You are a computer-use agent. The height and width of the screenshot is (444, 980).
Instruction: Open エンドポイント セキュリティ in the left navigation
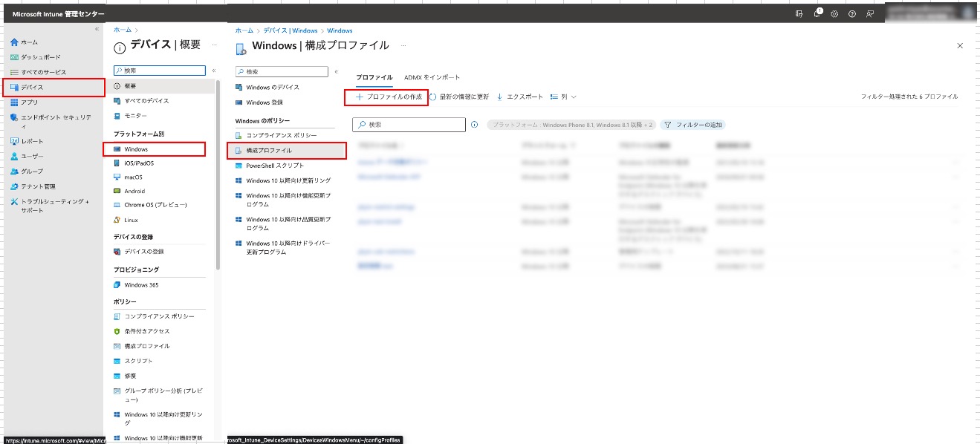[x=51, y=121]
